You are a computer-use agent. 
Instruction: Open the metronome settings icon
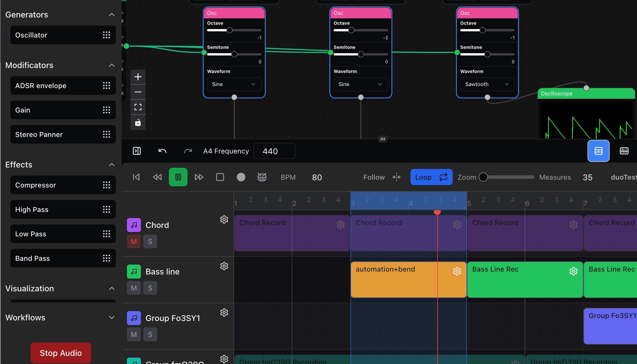pos(261,177)
